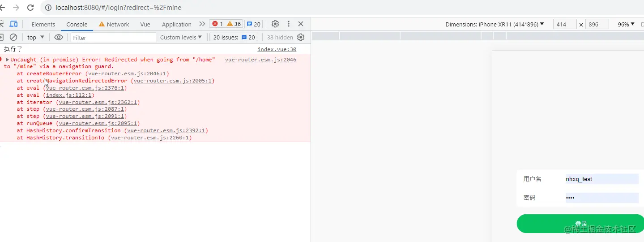Open vue-router.esm.js:2087:1 step link
The height and width of the screenshot is (242, 644).
[85, 109]
